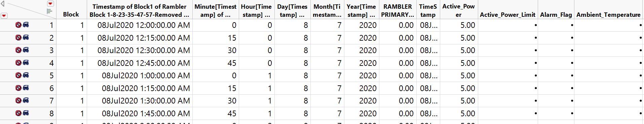Click the hidden state icon on row 3
The height and width of the screenshot is (124, 644).
(26, 50)
